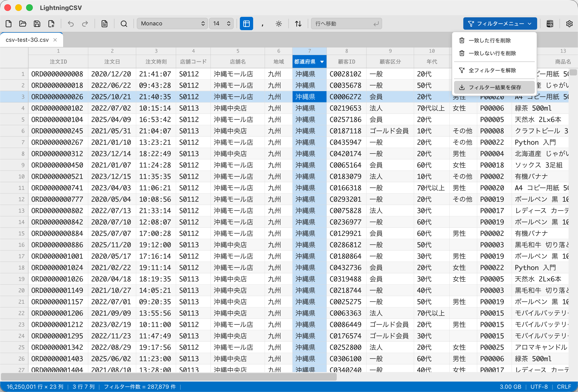The height and width of the screenshot is (392, 578).
Task: Click the UTF-8 encoding in status bar
Action: 539,387
